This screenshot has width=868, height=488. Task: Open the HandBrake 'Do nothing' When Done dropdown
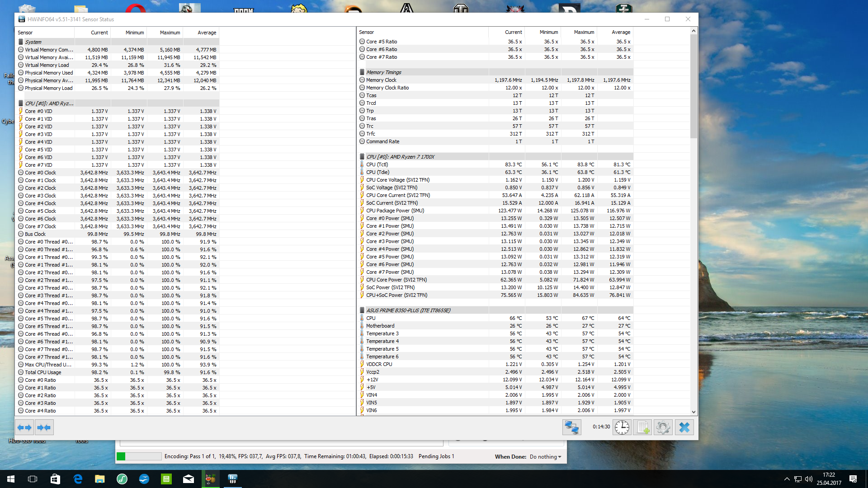coord(546,457)
